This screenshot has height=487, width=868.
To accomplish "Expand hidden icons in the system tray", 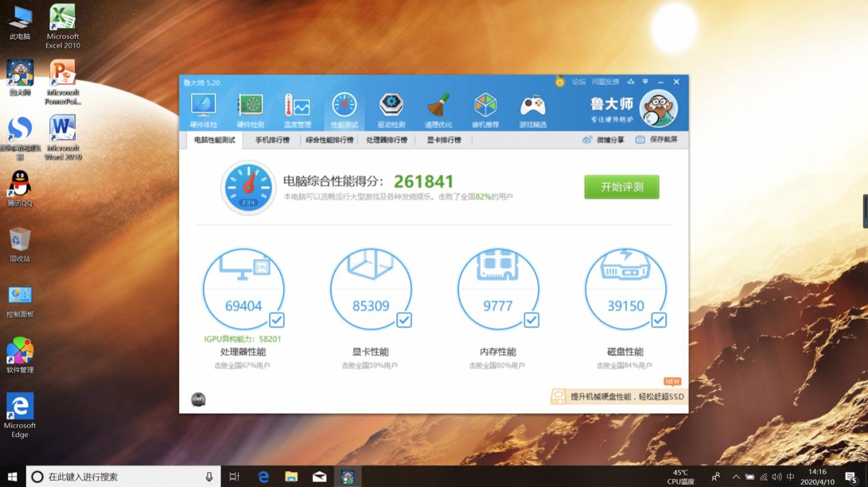I will point(736,477).
